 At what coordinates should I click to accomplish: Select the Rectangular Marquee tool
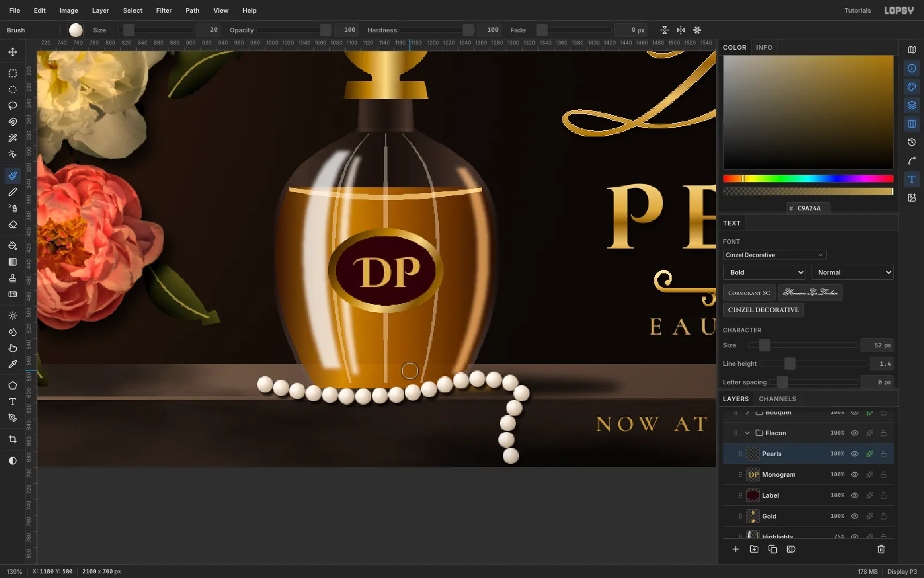click(13, 73)
